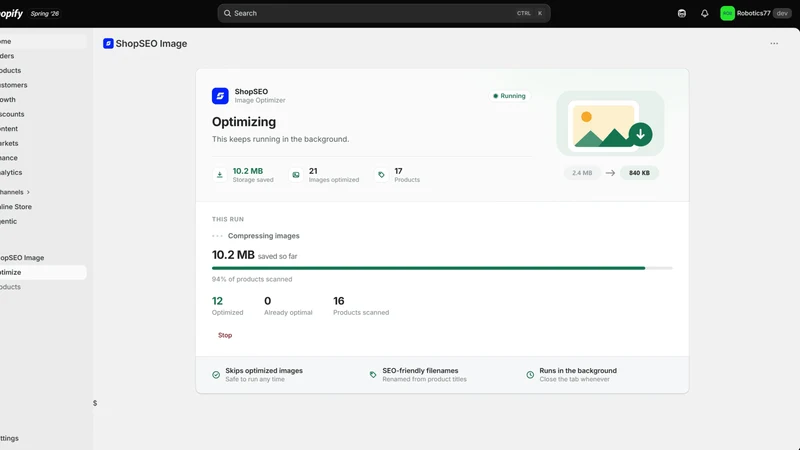The height and width of the screenshot is (450, 800).
Task: Click the optimization progress bar
Action: tap(442, 268)
